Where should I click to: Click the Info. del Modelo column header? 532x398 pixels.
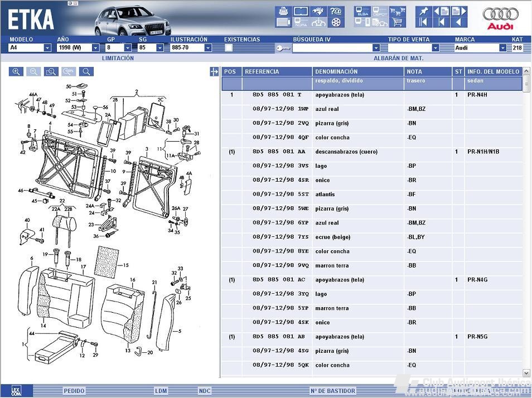click(494, 71)
